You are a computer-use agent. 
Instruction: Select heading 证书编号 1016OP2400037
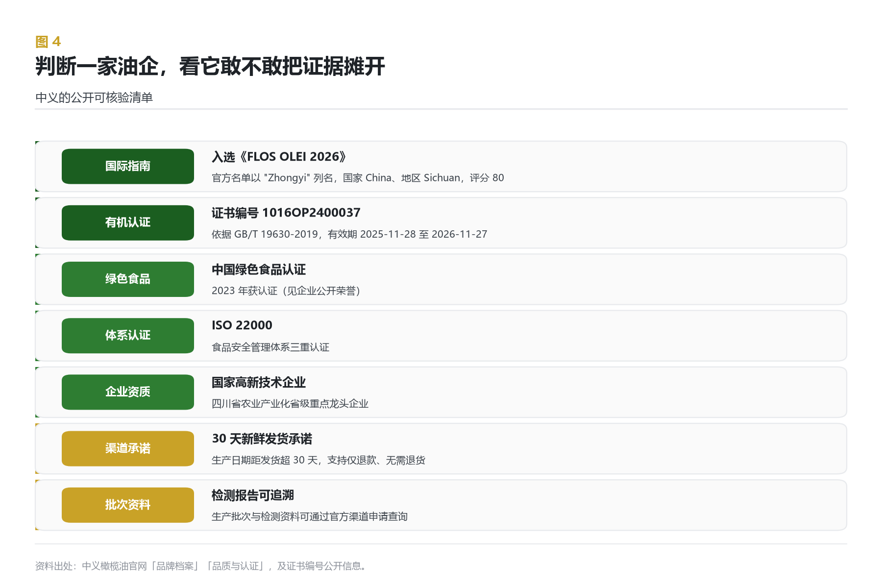286,213
